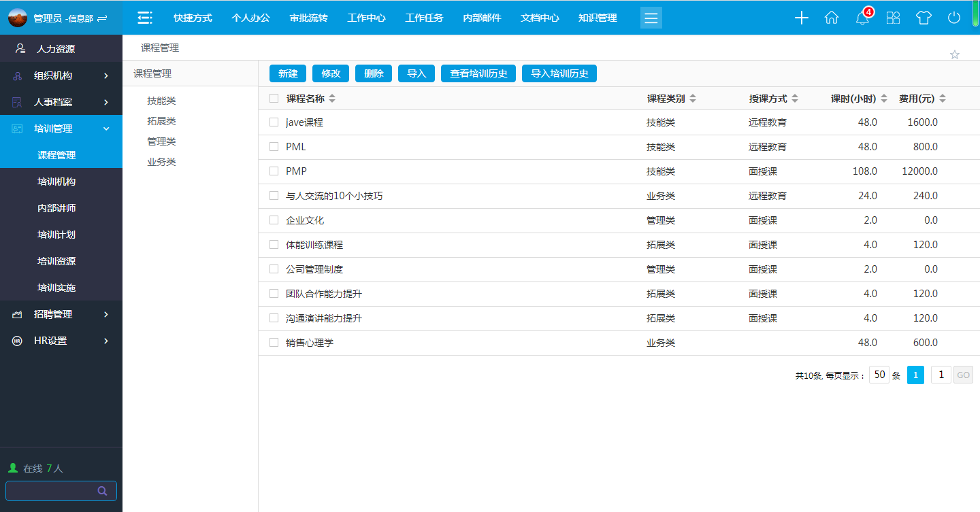Image resolution: width=980 pixels, height=512 pixels.
Task: Open the 审批流转 top menu
Action: [x=308, y=18]
